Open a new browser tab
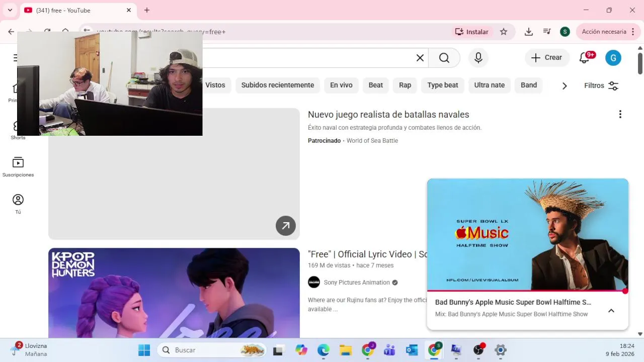Viewport: 644px width, 362px height. point(147,10)
